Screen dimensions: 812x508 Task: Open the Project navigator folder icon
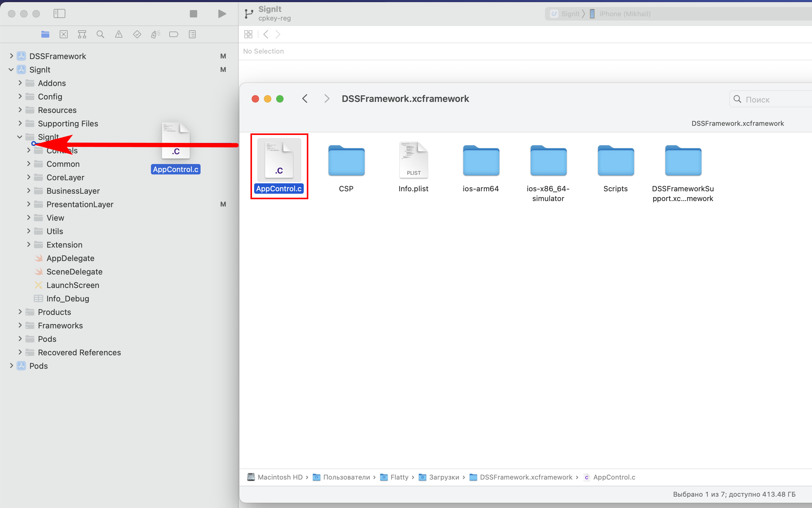pyautogui.click(x=45, y=34)
